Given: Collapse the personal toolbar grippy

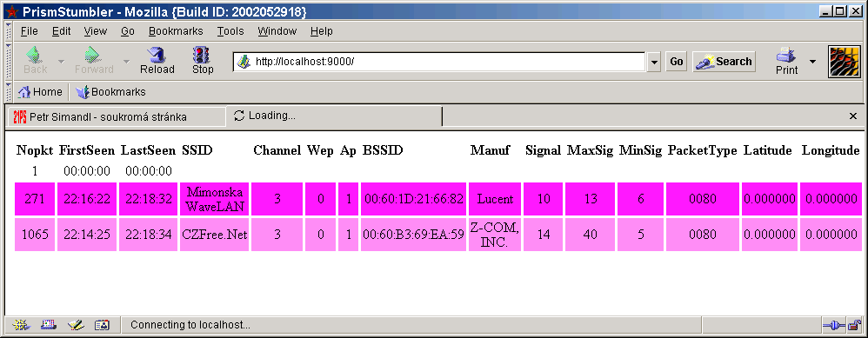Looking at the screenshot, I should point(9,92).
